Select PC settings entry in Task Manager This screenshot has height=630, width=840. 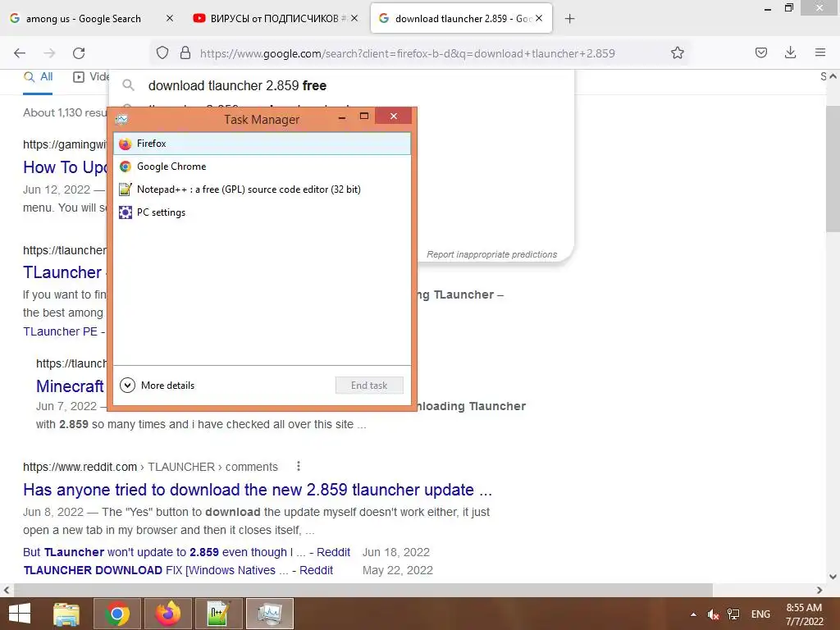262,212
